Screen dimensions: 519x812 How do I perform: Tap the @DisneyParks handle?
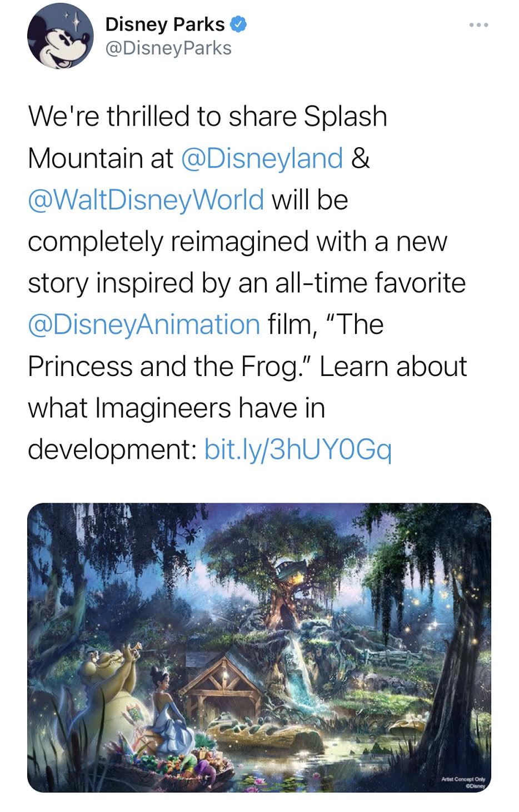pos(168,48)
